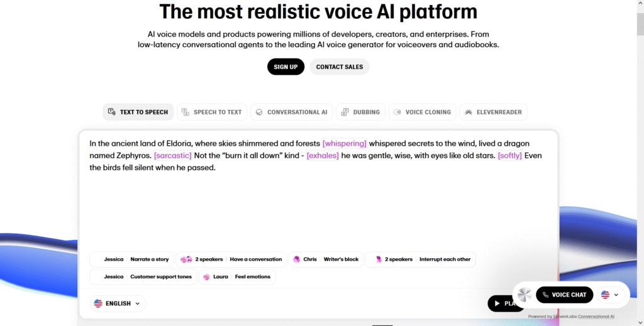
Task: Start a Voice Chat call
Action: point(564,295)
